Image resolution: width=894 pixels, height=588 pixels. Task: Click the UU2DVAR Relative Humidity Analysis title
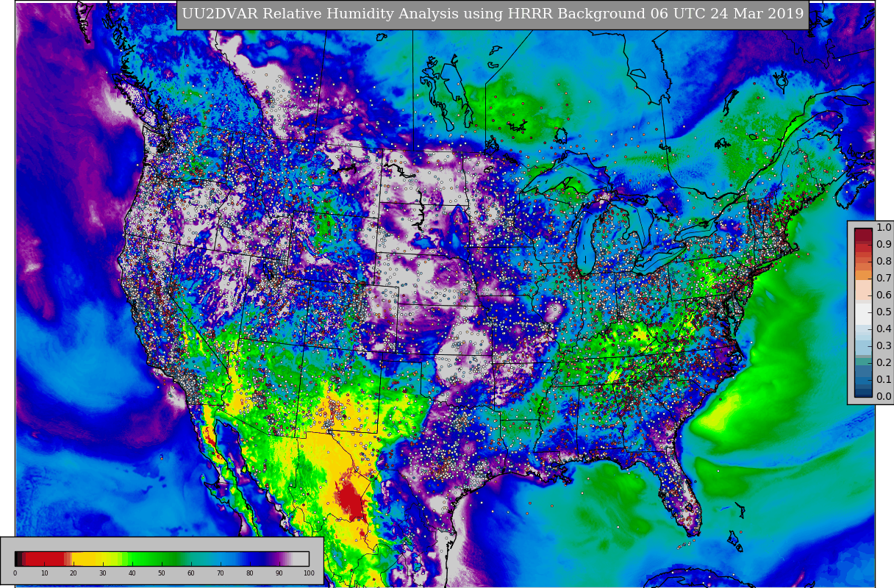coord(493,15)
